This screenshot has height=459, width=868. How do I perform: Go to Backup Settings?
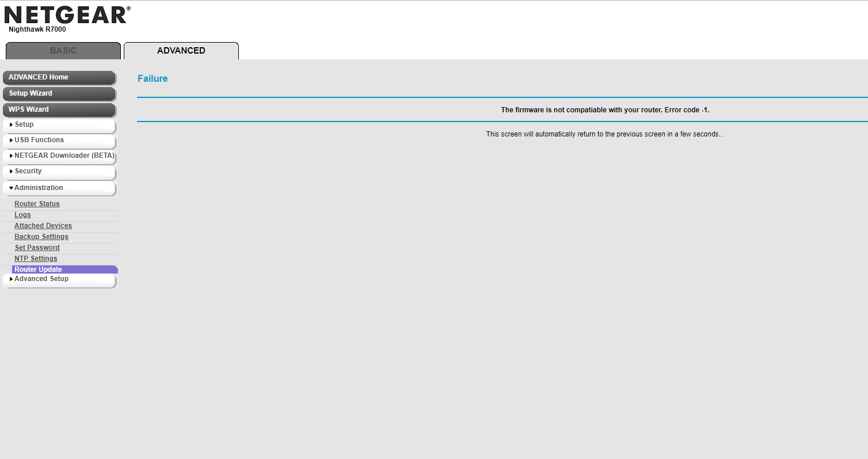[41, 237]
